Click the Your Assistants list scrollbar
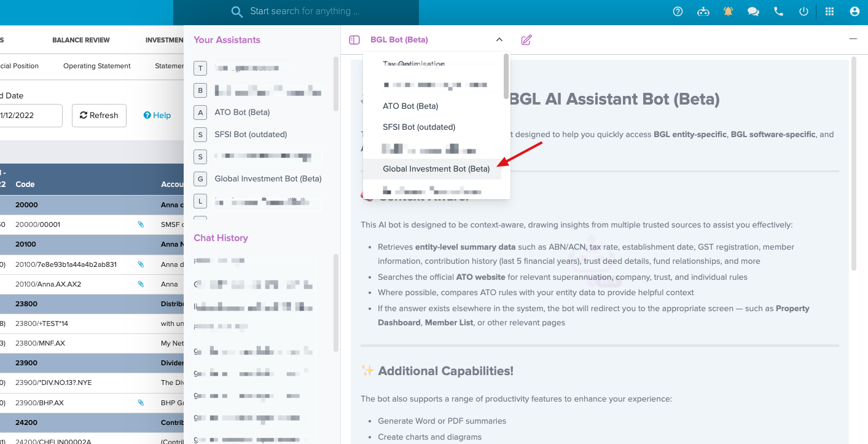Screen dimensions: 868x444 click(x=336, y=84)
